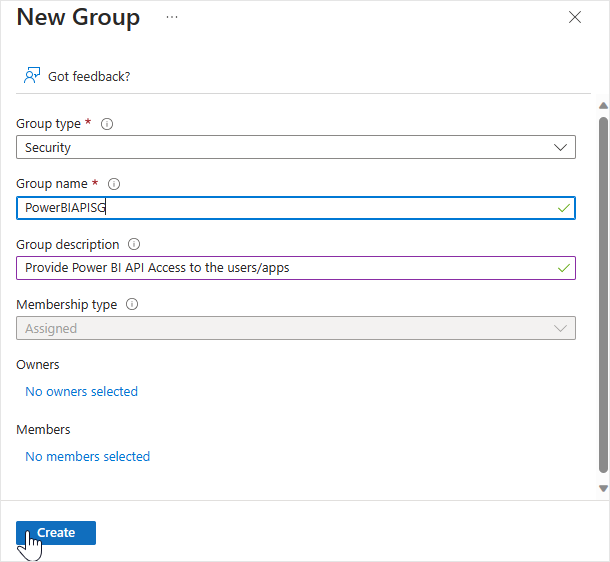Open the Membership type Assigned dropdown
Screen dimensions: 610x562
tap(295, 328)
